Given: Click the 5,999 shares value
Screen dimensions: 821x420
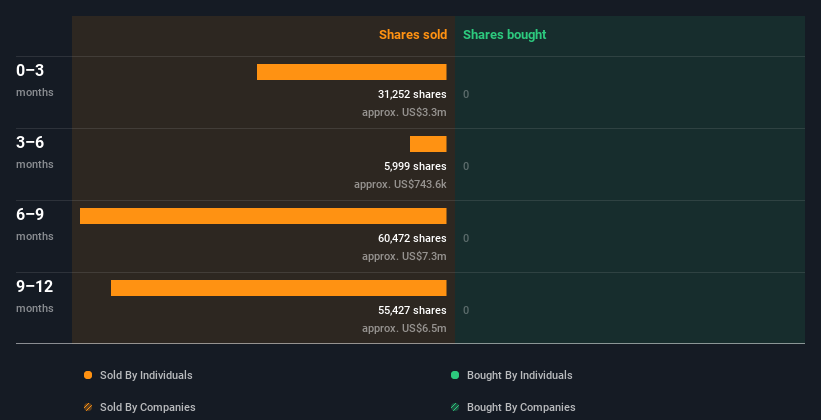Looking at the screenshot, I should click(x=415, y=167).
